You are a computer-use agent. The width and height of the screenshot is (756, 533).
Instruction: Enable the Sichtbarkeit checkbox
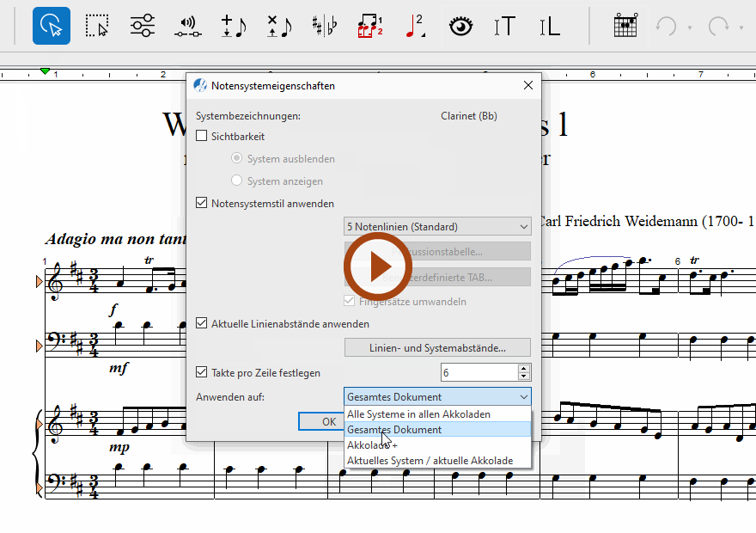click(x=202, y=136)
